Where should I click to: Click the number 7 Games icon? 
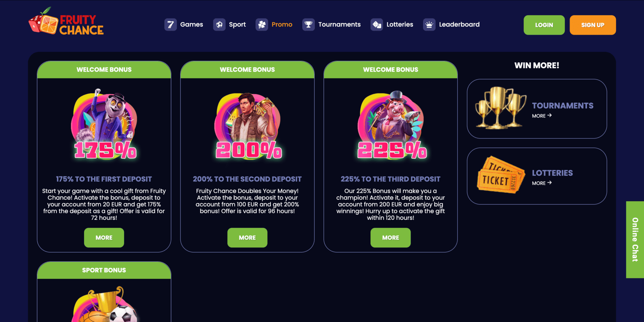(171, 25)
